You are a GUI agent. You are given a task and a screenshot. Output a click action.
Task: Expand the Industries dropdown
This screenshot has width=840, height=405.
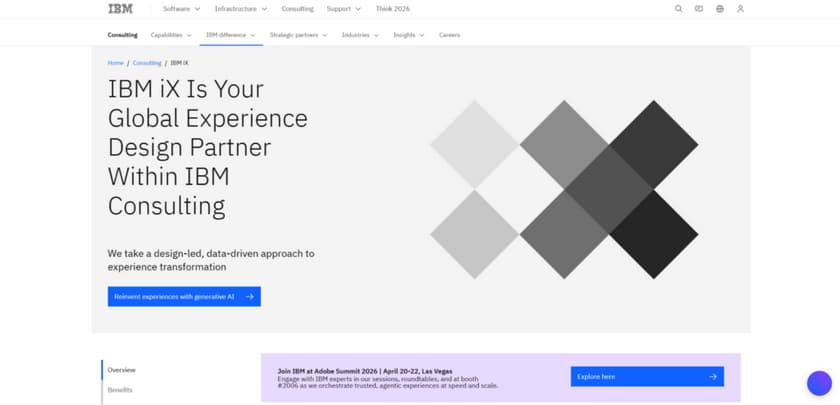tap(361, 35)
